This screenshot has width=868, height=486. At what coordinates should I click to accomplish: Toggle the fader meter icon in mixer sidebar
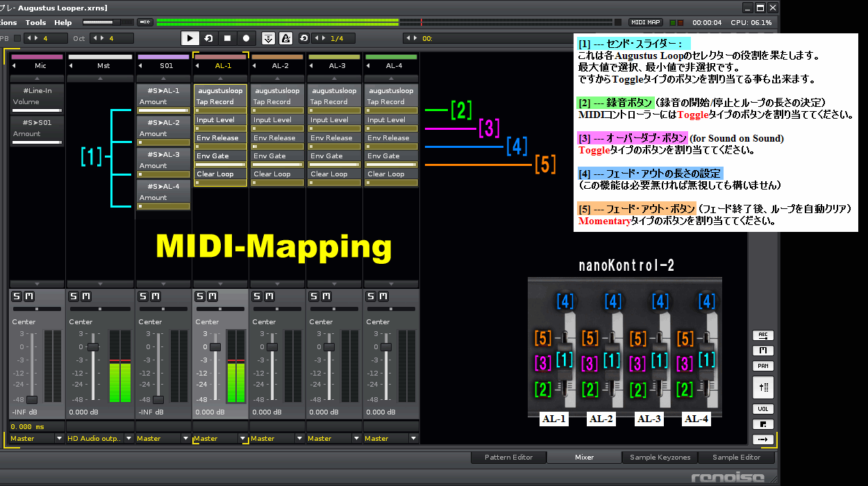click(763, 387)
